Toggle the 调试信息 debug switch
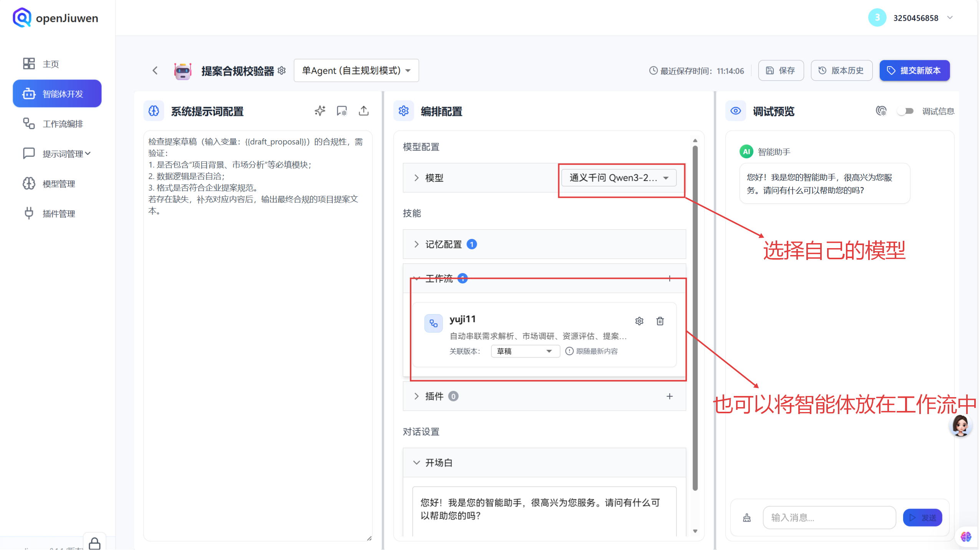 [905, 111]
